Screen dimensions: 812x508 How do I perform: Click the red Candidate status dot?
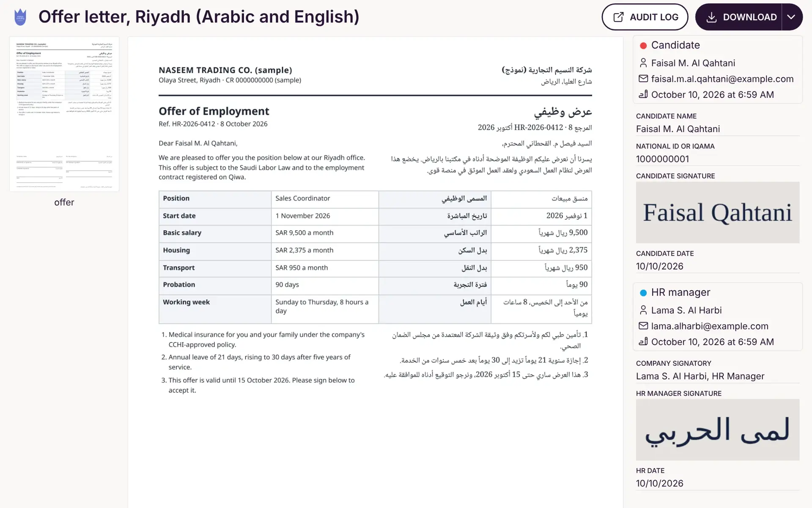[x=643, y=45]
